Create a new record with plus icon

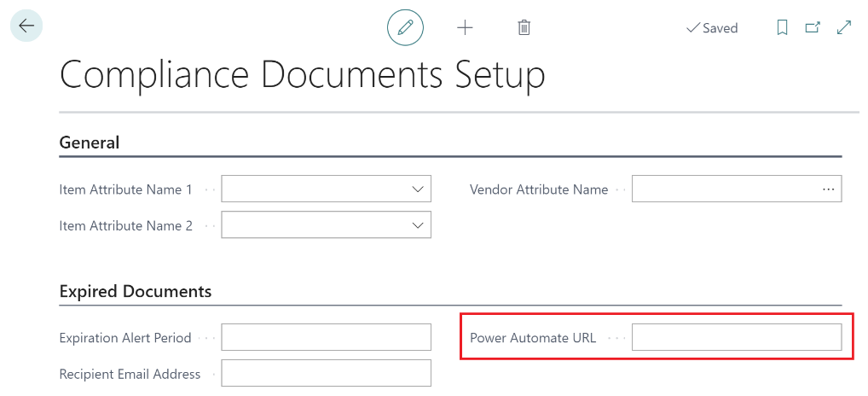pos(465,28)
